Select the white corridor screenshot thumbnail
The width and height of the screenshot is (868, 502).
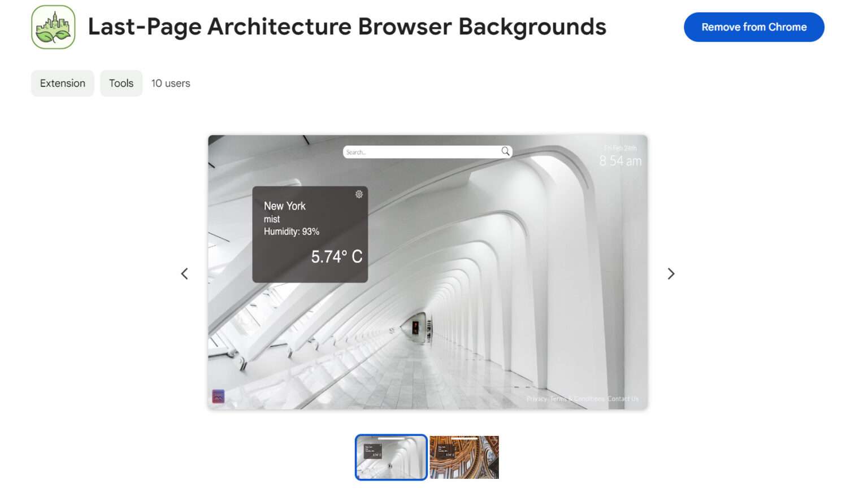390,457
